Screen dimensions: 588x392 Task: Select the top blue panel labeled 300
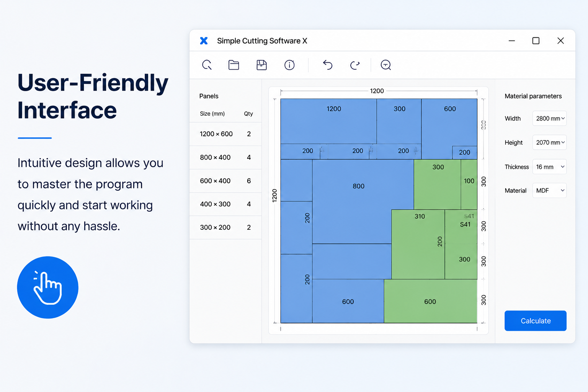399,121
